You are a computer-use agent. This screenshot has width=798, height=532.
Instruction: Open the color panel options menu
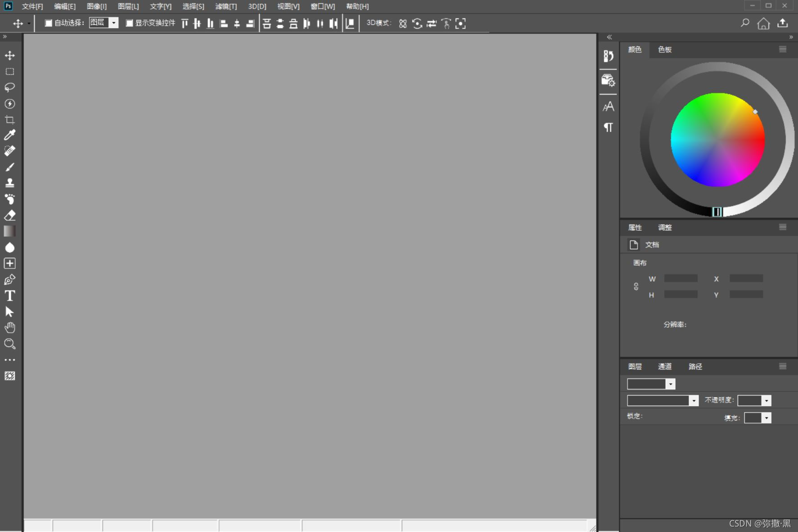point(783,50)
